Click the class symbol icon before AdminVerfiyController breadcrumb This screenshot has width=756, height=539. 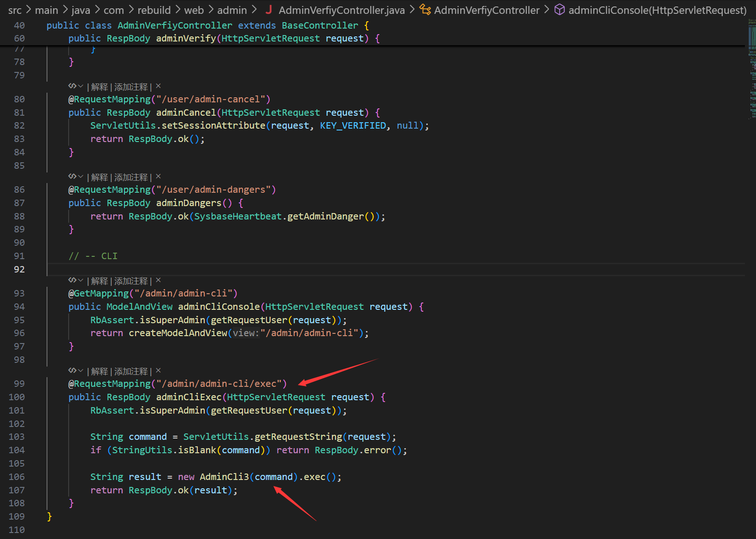pyautogui.click(x=425, y=10)
